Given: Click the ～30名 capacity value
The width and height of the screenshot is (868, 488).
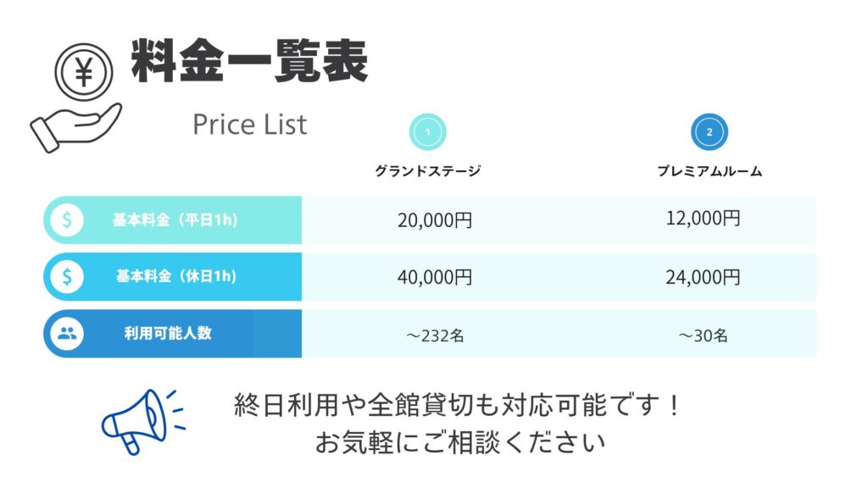Looking at the screenshot, I should 703,335.
